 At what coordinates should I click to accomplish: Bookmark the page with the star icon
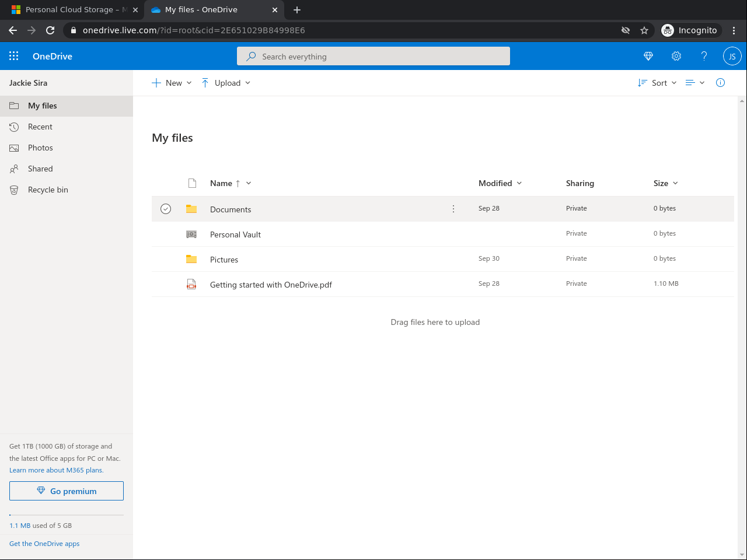(x=644, y=30)
